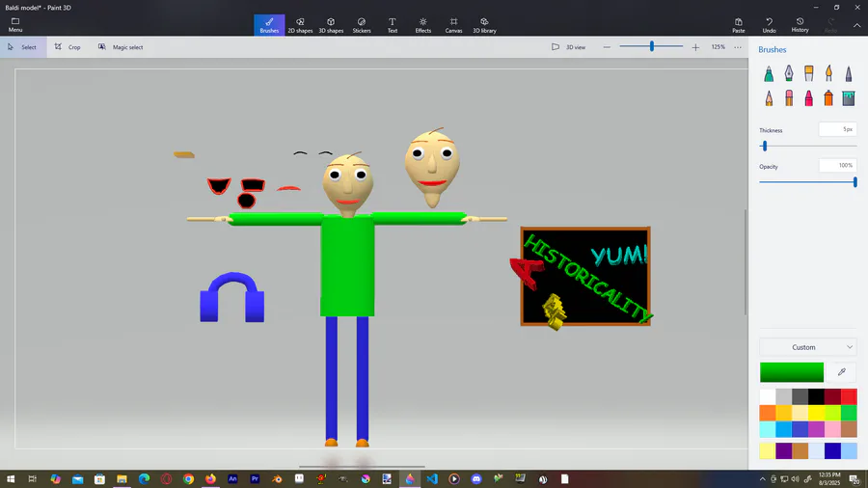Click the detached Baldi head model
This screenshot has width=868, height=488.
pyautogui.click(x=432, y=168)
